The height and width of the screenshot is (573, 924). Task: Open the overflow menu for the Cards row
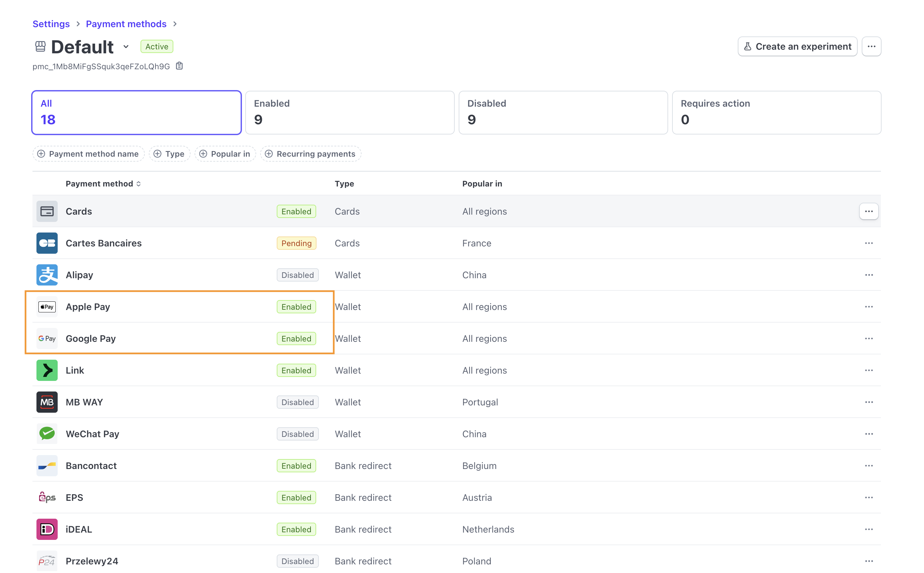pyautogui.click(x=868, y=211)
